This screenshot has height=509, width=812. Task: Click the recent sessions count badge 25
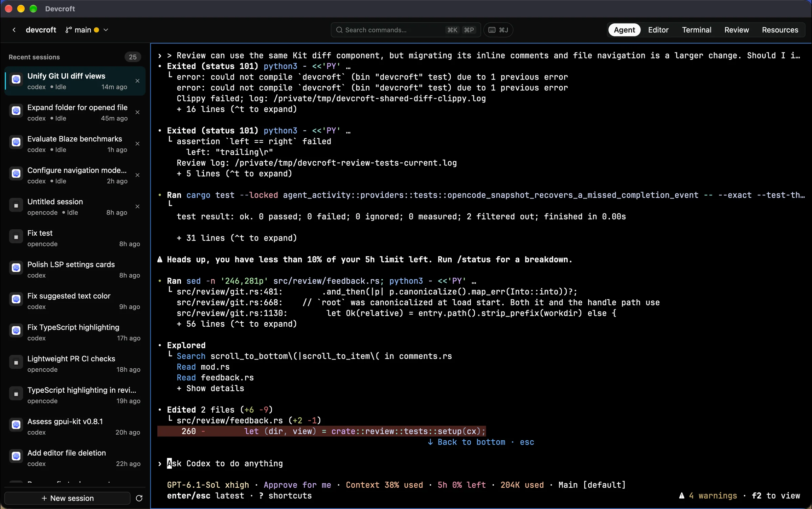pyautogui.click(x=133, y=57)
